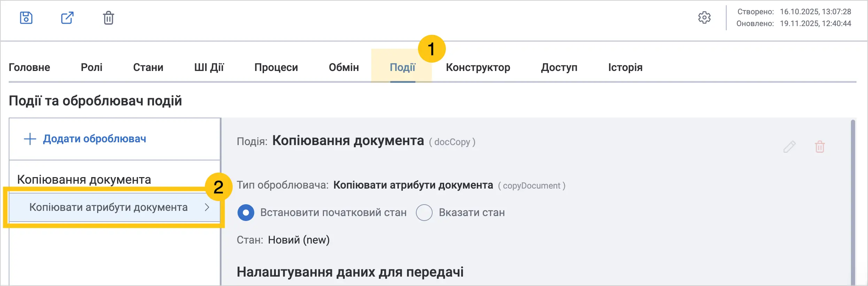The width and height of the screenshot is (868, 286).
Task: Switch to the Головне tab
Action: (29, 67)
